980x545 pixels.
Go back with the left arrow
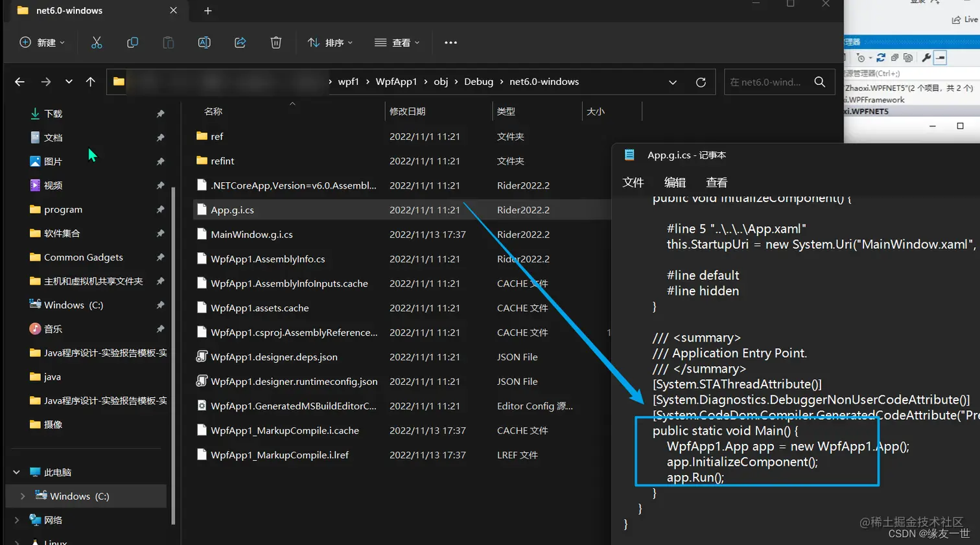[19, 82]
